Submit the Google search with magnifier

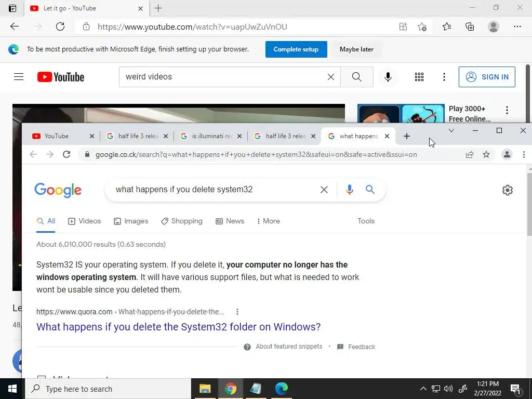370,189
